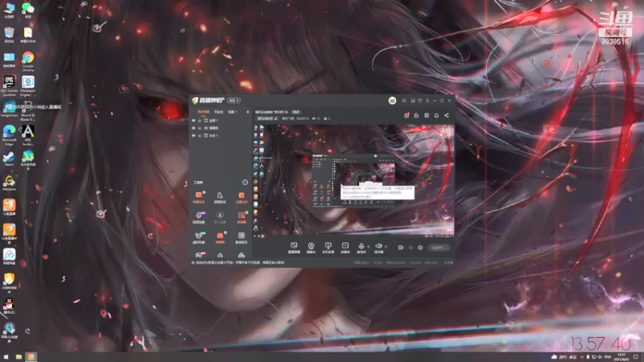The height and width of the screenshot is (362, 644).
Task: Mute the speaker in the bottom toolbar
Action: (378, 248)
